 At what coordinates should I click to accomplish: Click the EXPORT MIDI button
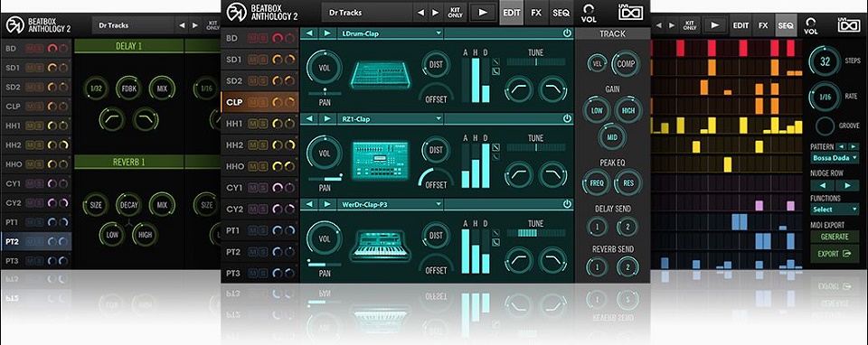pos(835,254)
